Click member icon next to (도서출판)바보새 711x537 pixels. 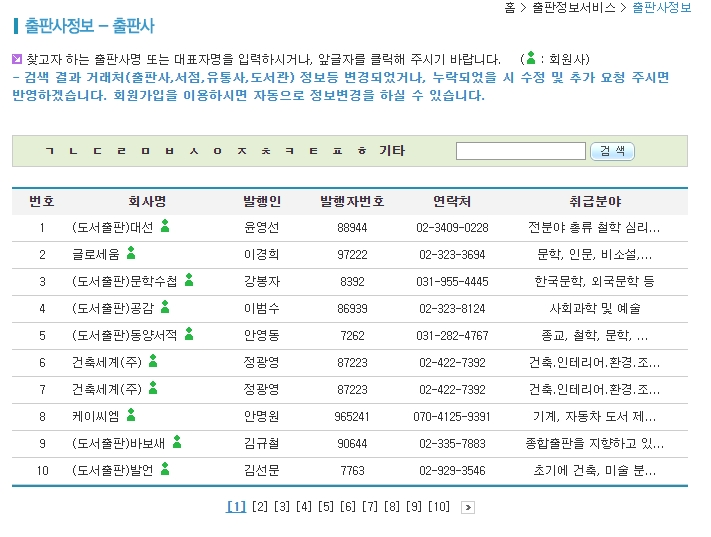177,442
